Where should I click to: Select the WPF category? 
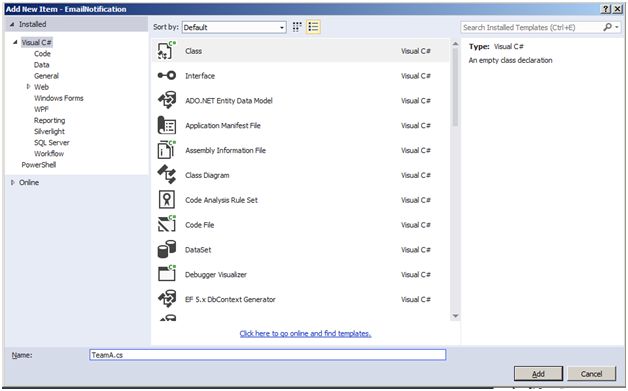[41, 109]
